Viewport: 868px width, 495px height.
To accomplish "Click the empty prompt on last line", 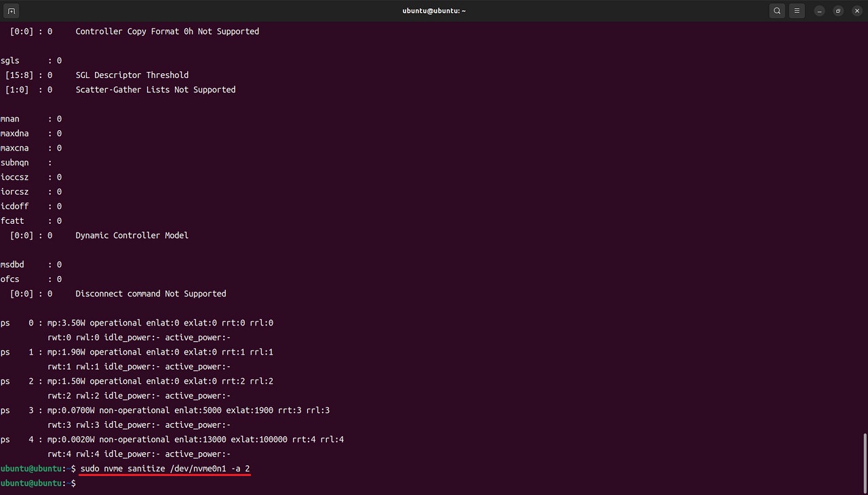I will point(38,483).
